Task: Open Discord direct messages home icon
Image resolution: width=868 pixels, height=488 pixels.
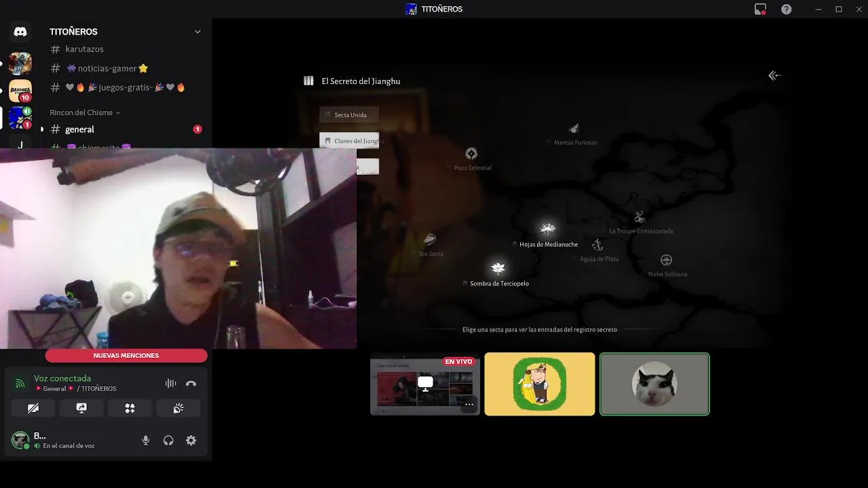Action: (20, 32)
